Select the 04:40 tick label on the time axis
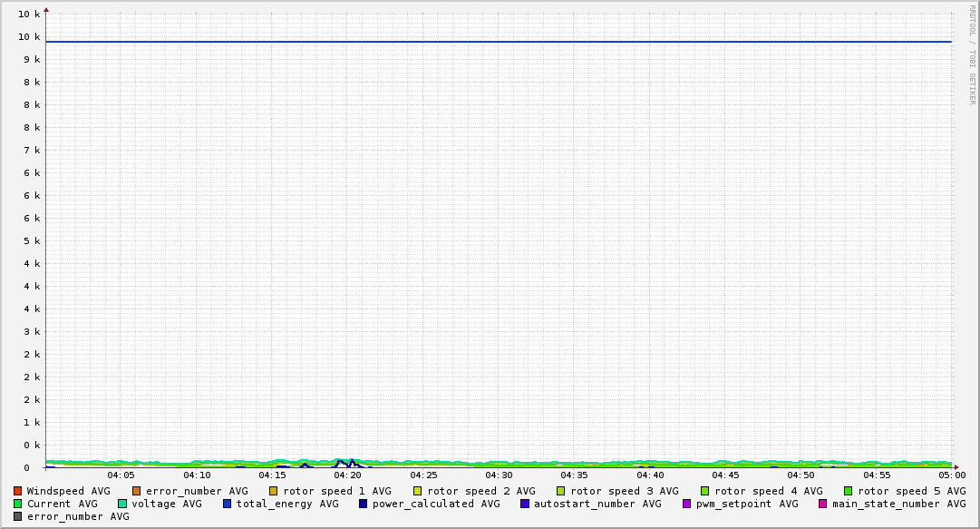 [650, 475]
